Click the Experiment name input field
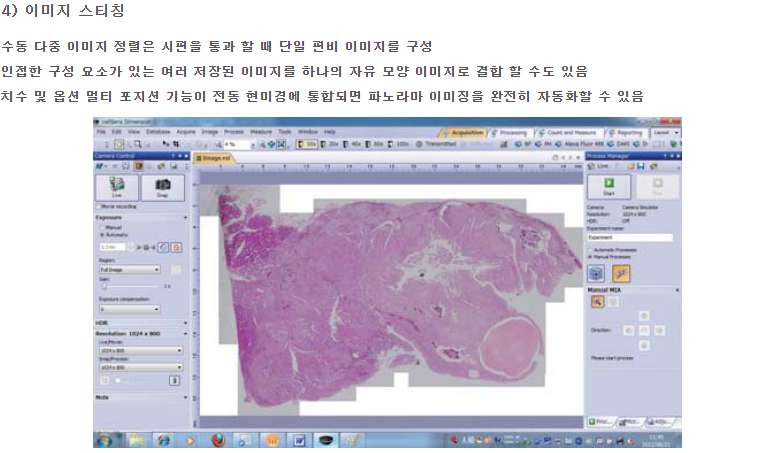The width and height of the screenshot is (770, 453). click(628, 237)
